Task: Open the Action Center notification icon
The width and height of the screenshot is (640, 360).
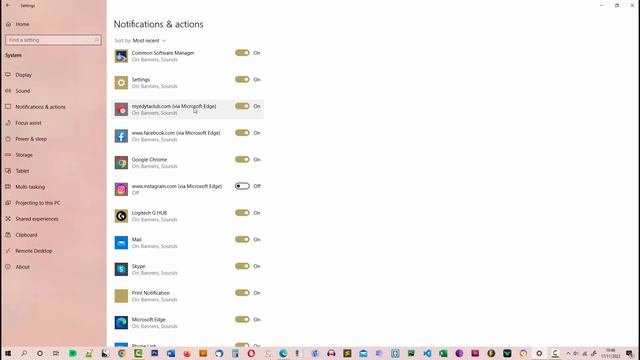Action: (630, 354)
